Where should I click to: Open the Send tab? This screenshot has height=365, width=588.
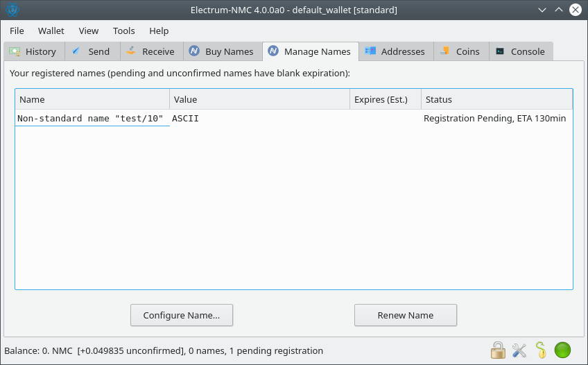(92, 51)
